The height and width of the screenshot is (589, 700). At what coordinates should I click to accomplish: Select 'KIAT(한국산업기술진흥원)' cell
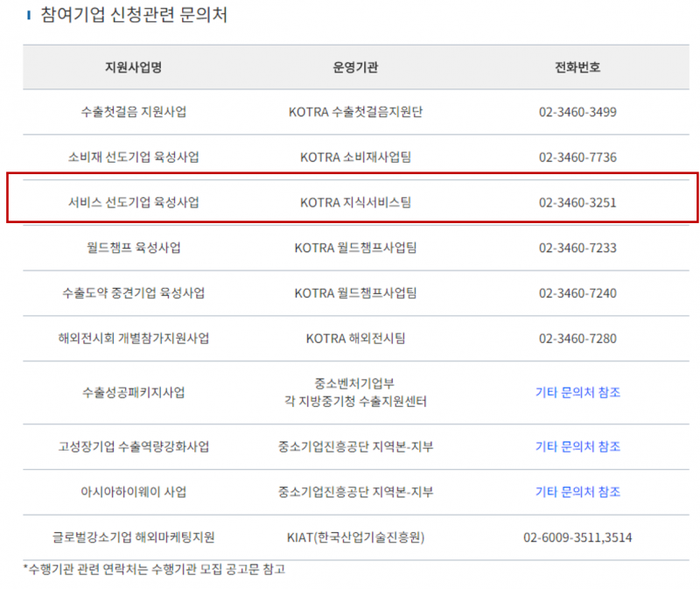point(355,537)
